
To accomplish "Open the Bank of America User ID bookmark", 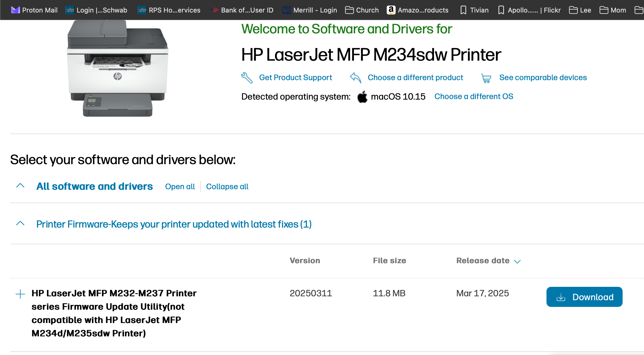I will (x=242, y=10).
